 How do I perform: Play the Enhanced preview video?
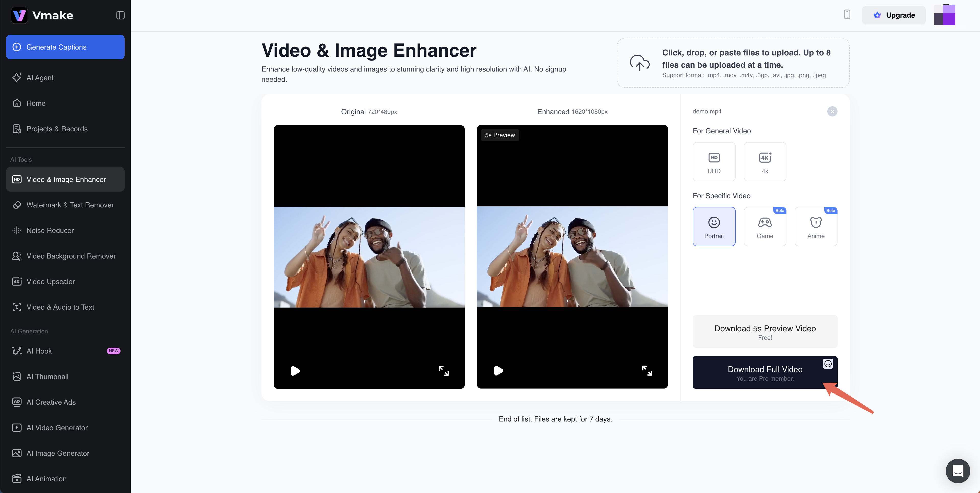(498, 370)
